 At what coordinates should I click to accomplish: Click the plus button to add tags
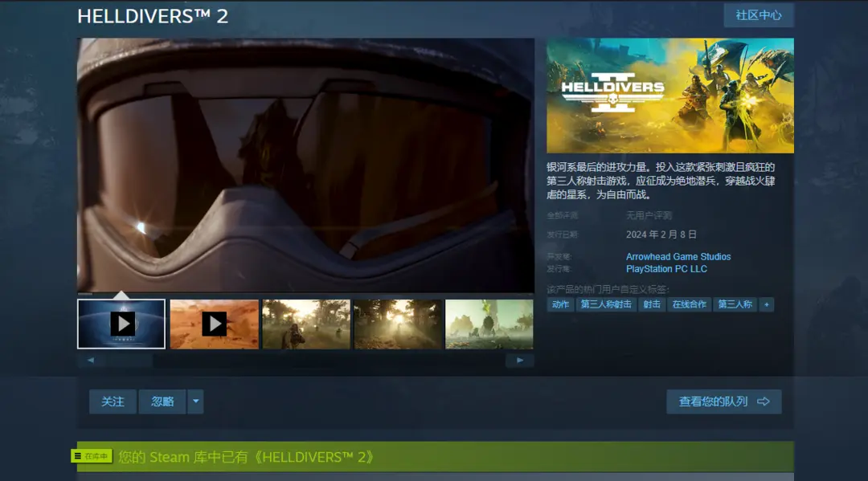(x=767, y=304)
